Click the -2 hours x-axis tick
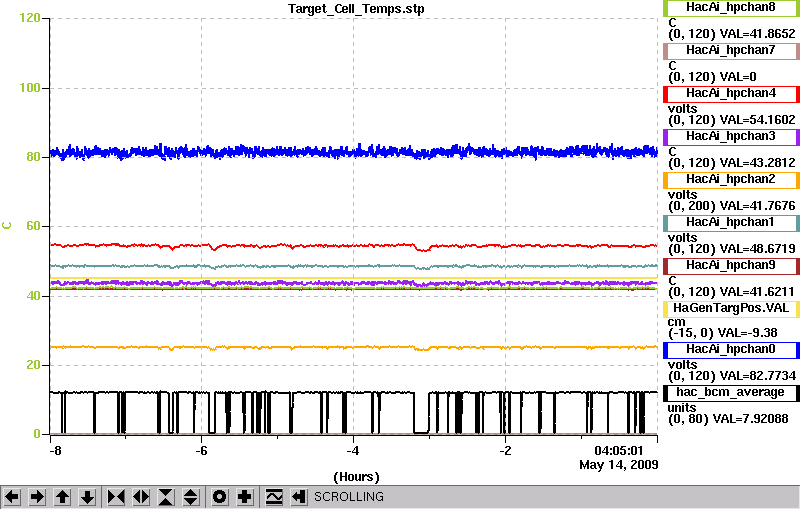Image resolution: width=800 pixels, height=509 pixels. (x=505, y=451)
